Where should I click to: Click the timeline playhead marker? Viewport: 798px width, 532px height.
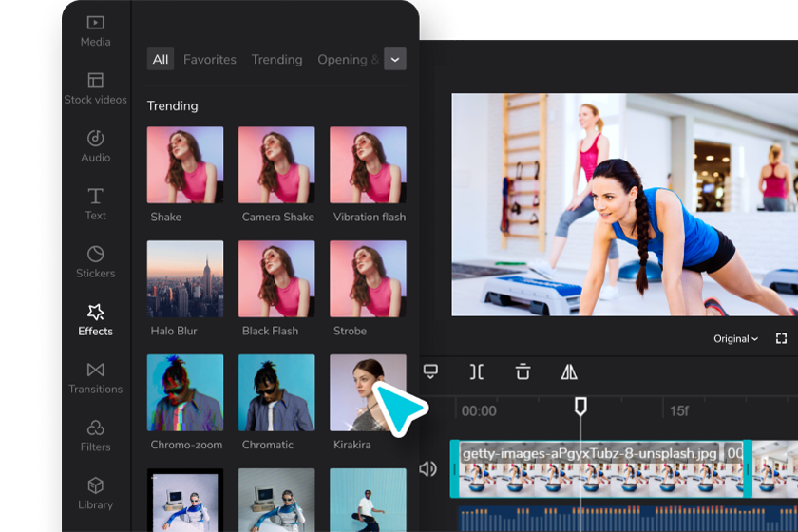[580, 407]
